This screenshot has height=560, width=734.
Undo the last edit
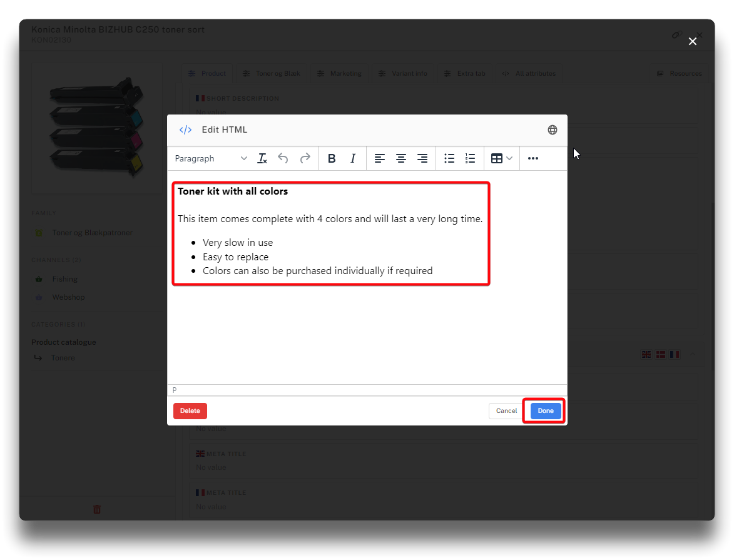tap(283, 159)
